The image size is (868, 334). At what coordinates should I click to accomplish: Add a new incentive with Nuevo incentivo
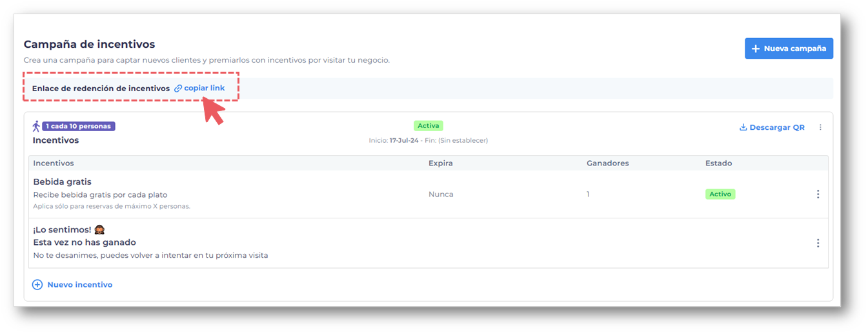click(72, 284)
